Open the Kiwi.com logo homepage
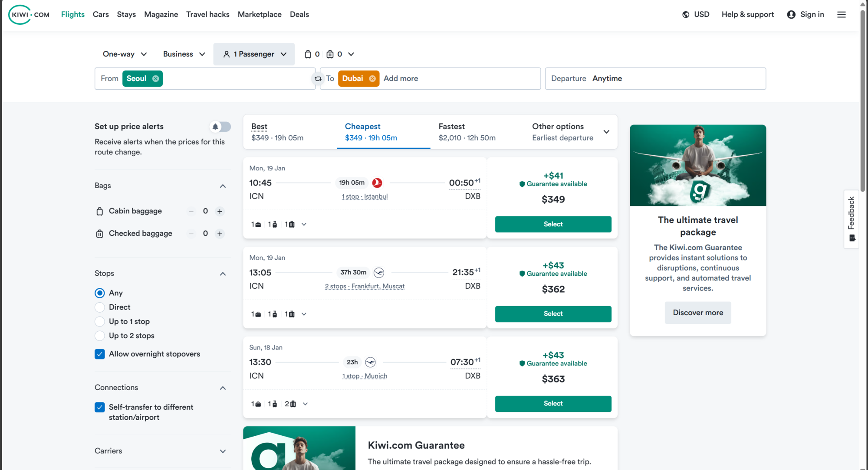Screen dimensions: 868x470 (29, 14)
